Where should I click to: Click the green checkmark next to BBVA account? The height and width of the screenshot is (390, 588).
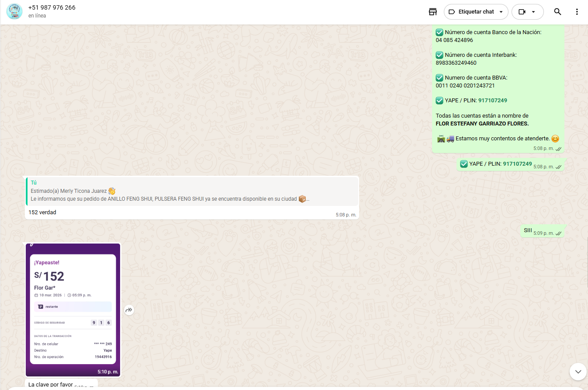pos(439,78)
